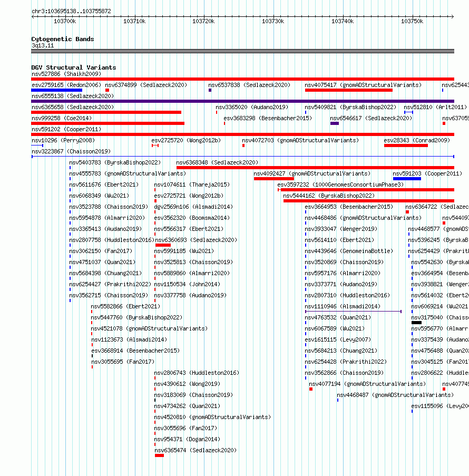Select the nsv6368348 (Sedlazeck2020) label
The image size is (469, 476).
click(x=217, y=162)
